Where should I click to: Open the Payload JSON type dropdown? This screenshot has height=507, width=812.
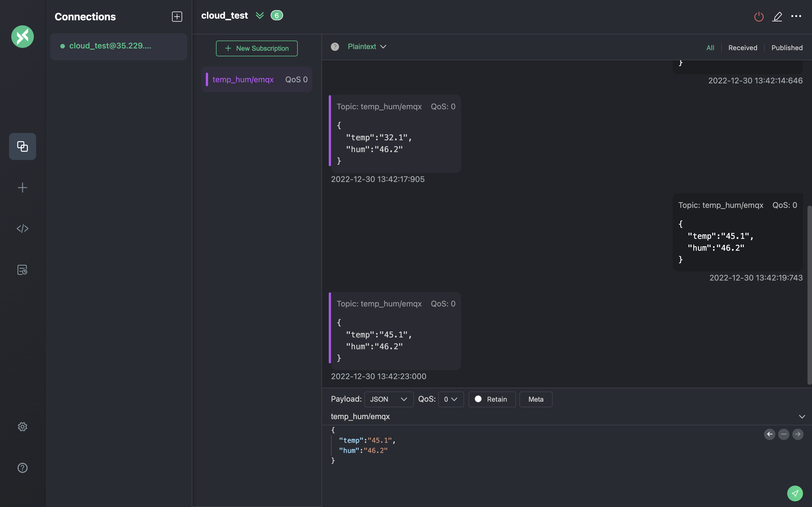389,399
